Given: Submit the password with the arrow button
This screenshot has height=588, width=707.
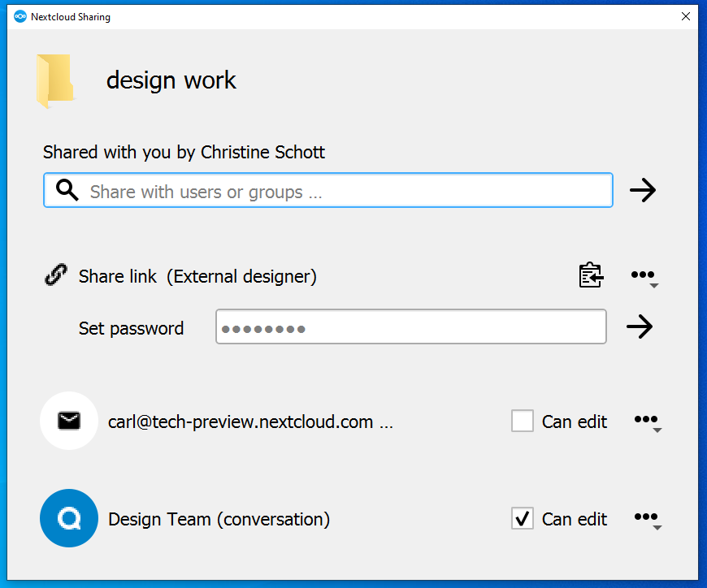Looking at the screenshot, I should tap(640, 326).
